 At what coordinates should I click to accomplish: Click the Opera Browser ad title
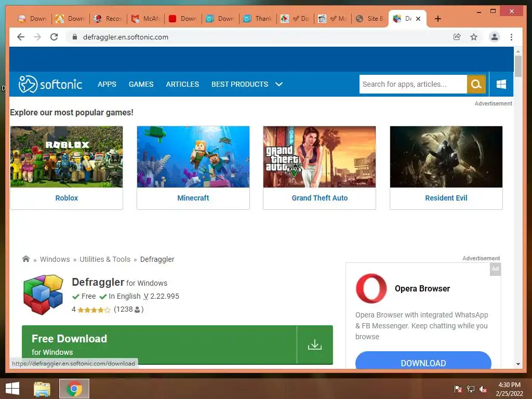point(422,288)
